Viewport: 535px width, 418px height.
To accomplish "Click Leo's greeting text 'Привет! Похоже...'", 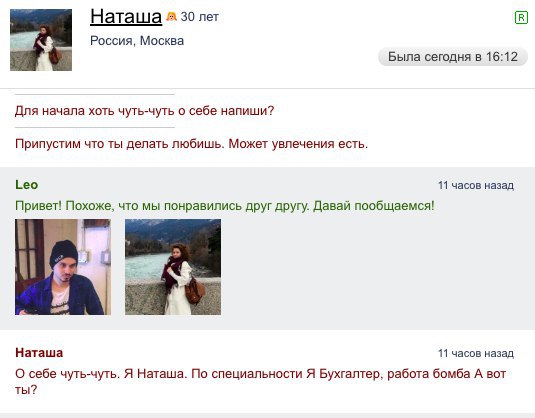I will [x=225, y=206].
